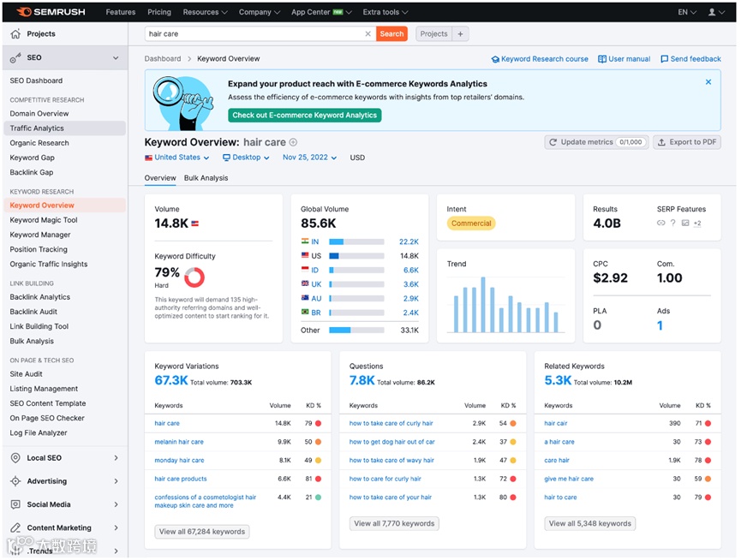Click View all 7,770 keywords
Image resolution: width=741 pixels, height=560 pixels.
click(394, 524)
